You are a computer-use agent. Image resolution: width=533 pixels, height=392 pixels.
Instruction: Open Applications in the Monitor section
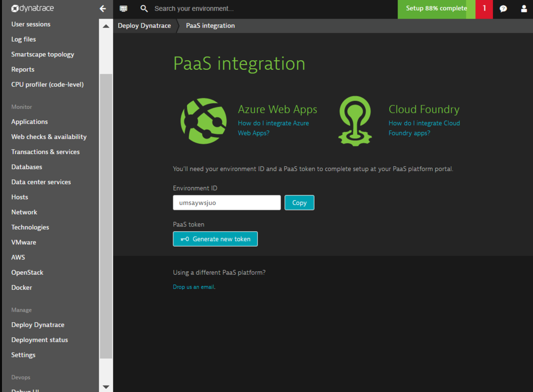(x=29, y=121)
